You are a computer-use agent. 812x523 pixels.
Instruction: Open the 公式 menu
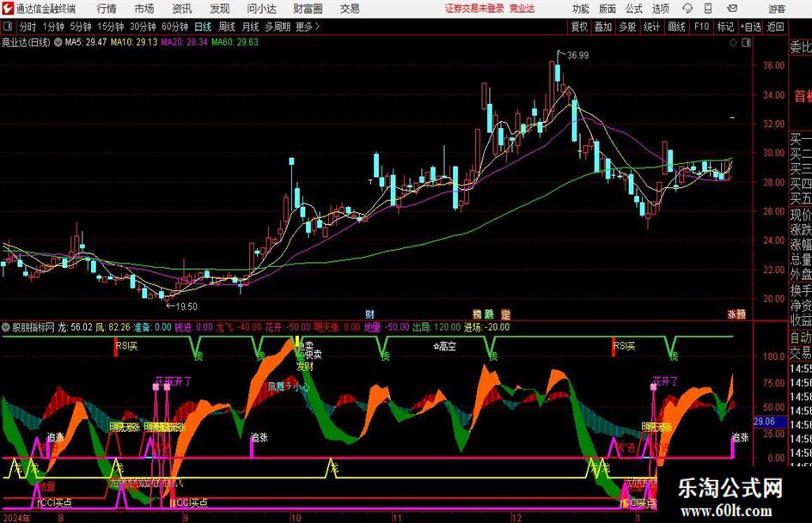coord(634,9)
